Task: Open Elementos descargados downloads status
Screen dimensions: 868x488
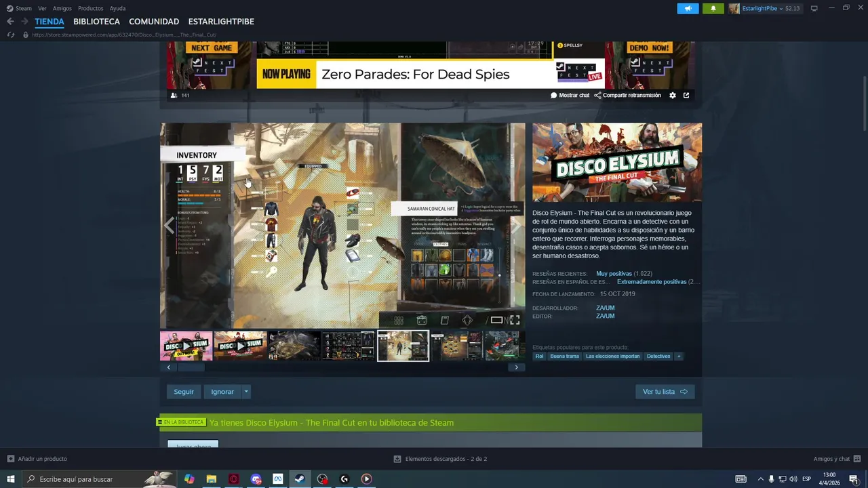Action: (x=440, y=459)
